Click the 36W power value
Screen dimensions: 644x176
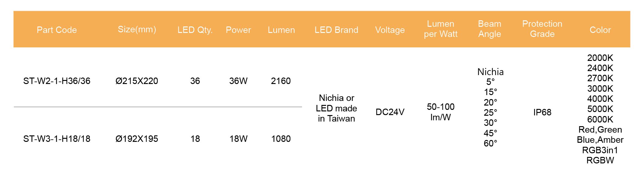[x=238, y=81]
